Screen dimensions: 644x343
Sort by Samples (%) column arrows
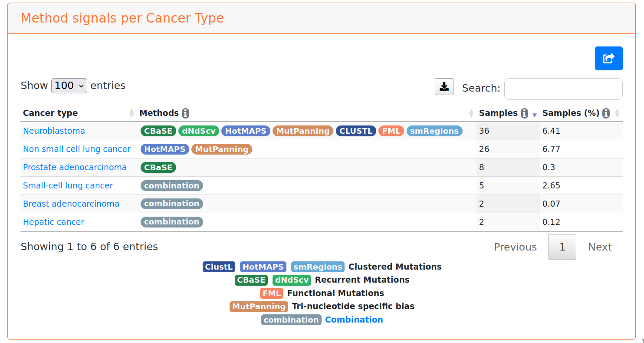(617, 113)
